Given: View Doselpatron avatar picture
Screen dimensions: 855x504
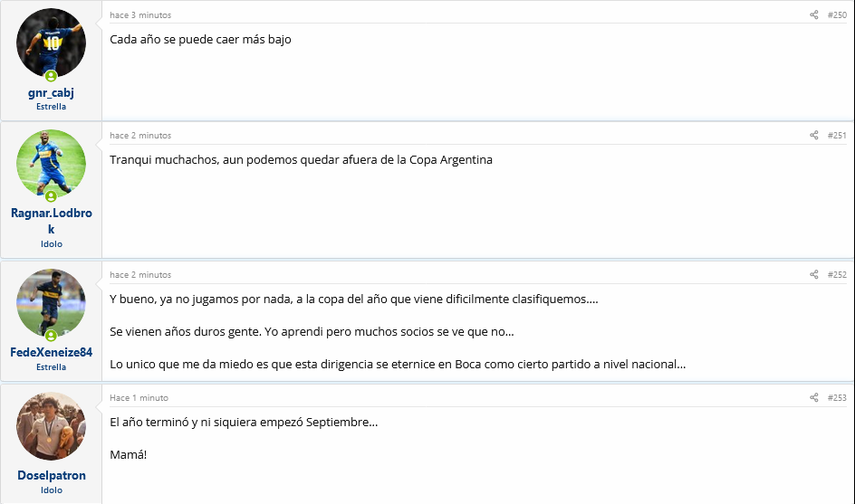Looking at the screenshot, I should [x=52, y=426].
